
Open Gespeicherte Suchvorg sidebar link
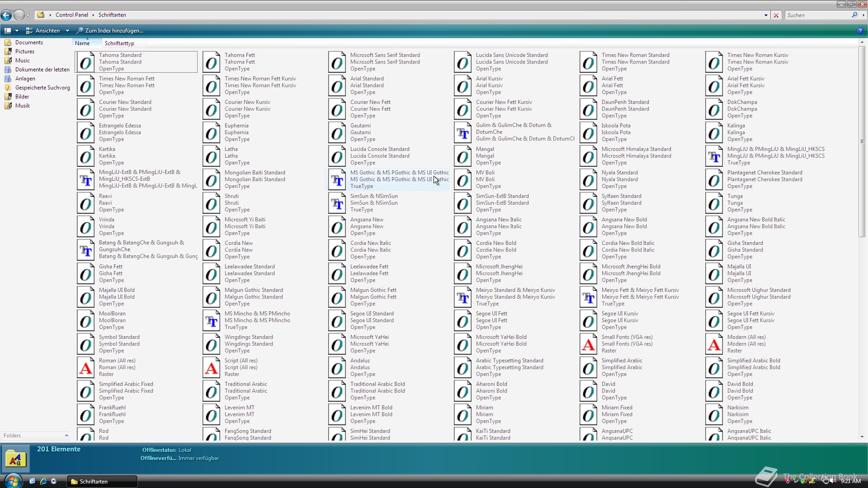42,88
